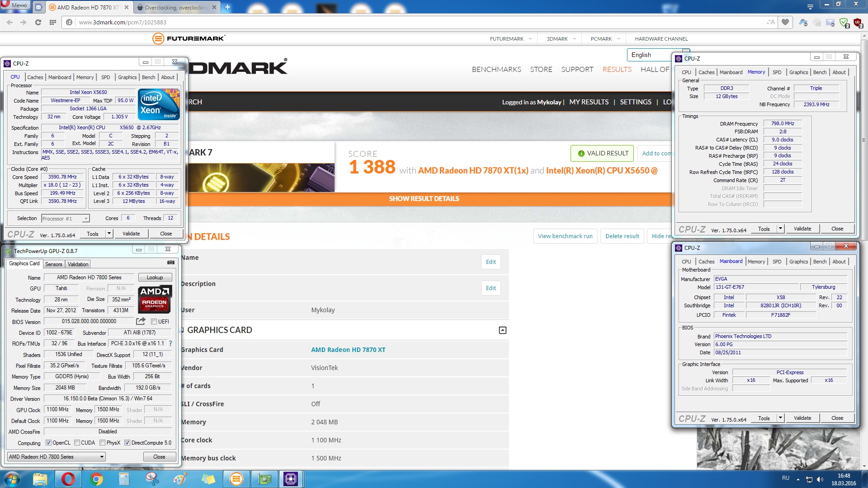
Task: Open the Speed Dial grid icon
Action: point(53,22)
